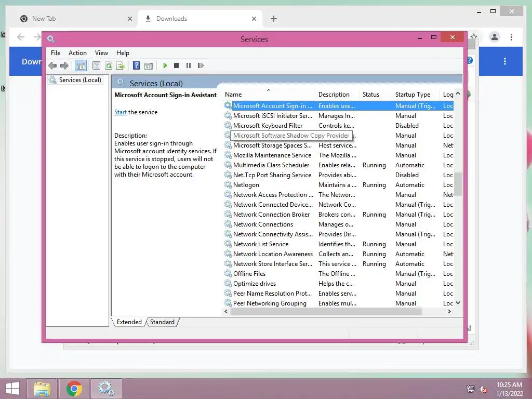Select Microsoft Storage Spaces service
Screen dimensions: 532x399
coord(338,145)
